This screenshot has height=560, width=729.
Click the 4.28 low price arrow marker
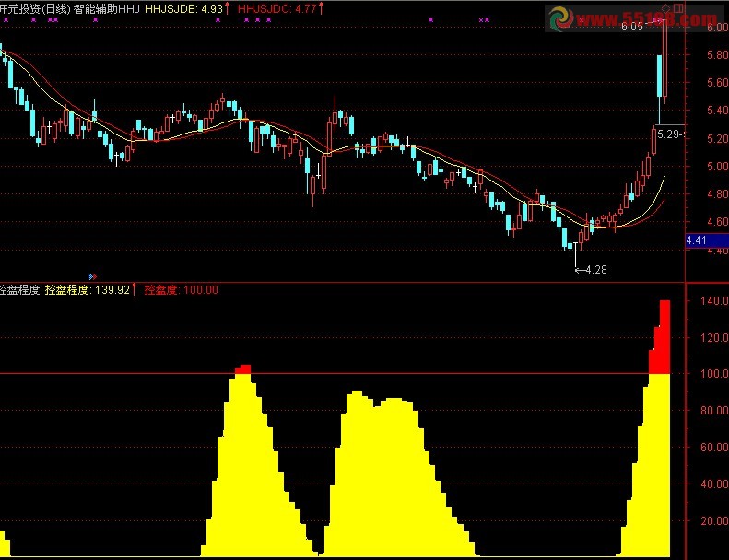pyautogui.click(x=592, y=270)
